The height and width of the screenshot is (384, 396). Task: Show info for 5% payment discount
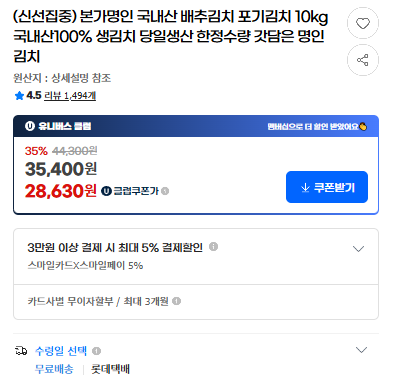tap(213, 247)
